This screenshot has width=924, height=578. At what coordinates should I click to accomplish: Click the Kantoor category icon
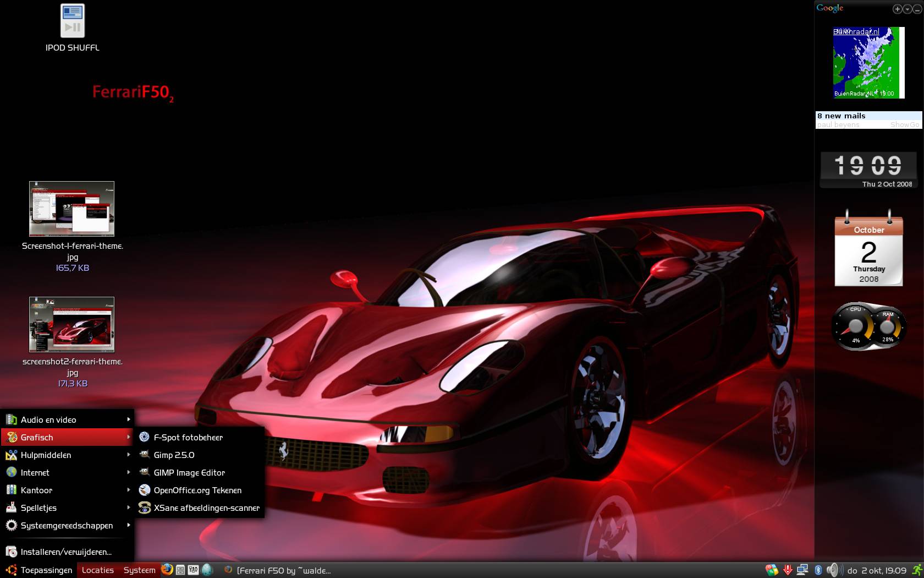coord(11,490)
